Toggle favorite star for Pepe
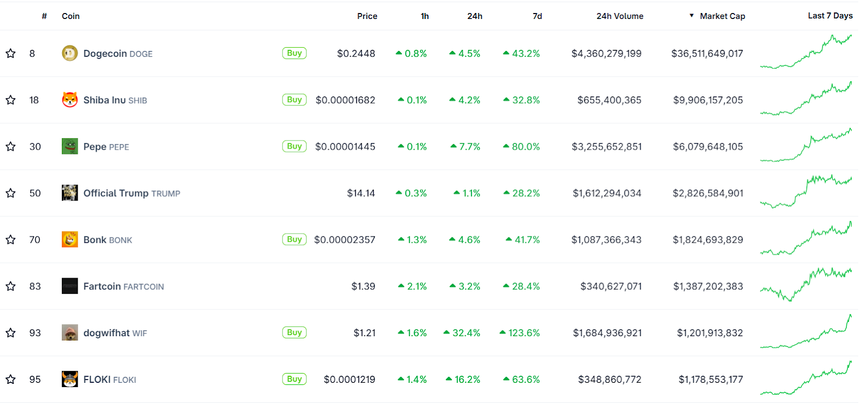This screenshot has width=868, height=405. [10, 146]
